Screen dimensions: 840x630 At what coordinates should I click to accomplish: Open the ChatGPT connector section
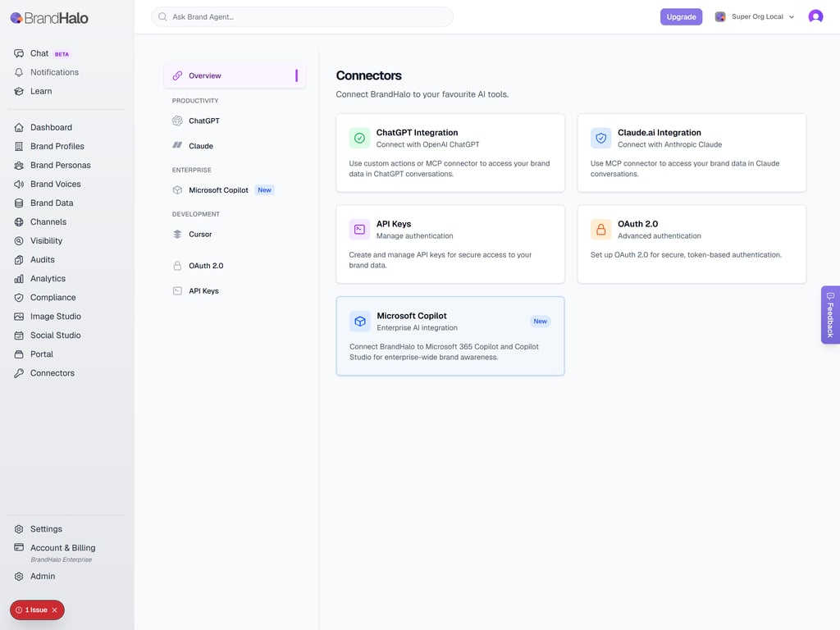[x=235, y=121]
